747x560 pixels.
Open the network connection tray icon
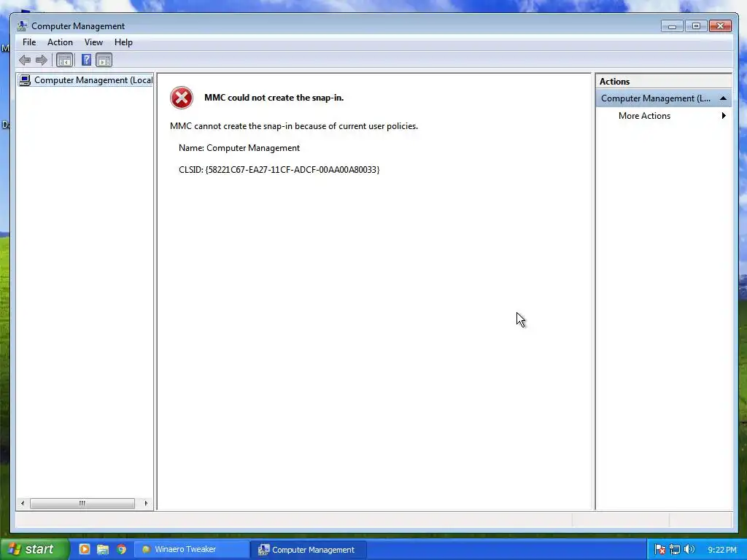pos(675,550)
